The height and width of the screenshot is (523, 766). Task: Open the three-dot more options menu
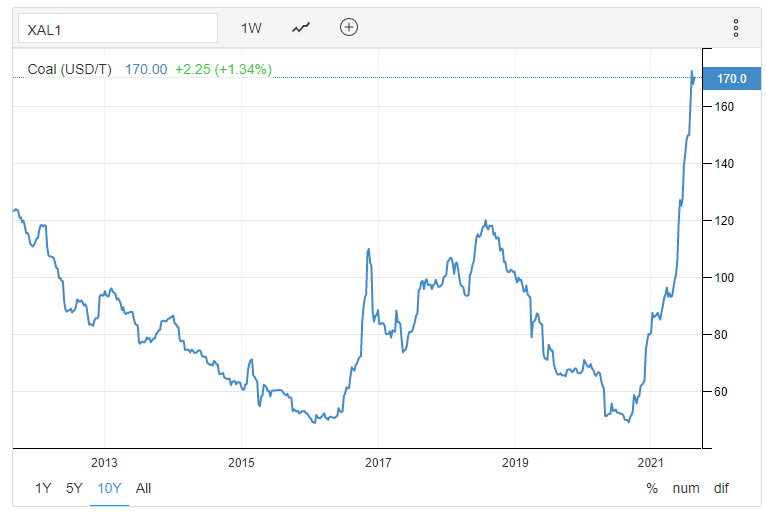coord(736,28)
